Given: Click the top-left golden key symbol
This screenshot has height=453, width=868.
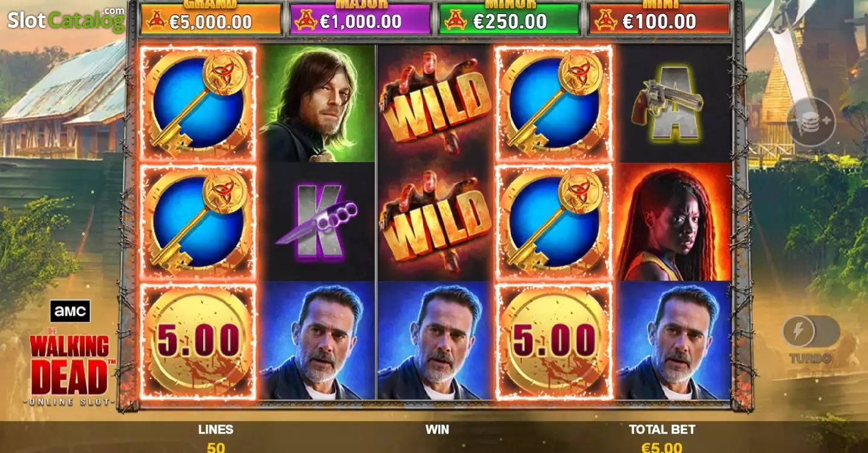Looking at the screenshot, I should (198, 103).
